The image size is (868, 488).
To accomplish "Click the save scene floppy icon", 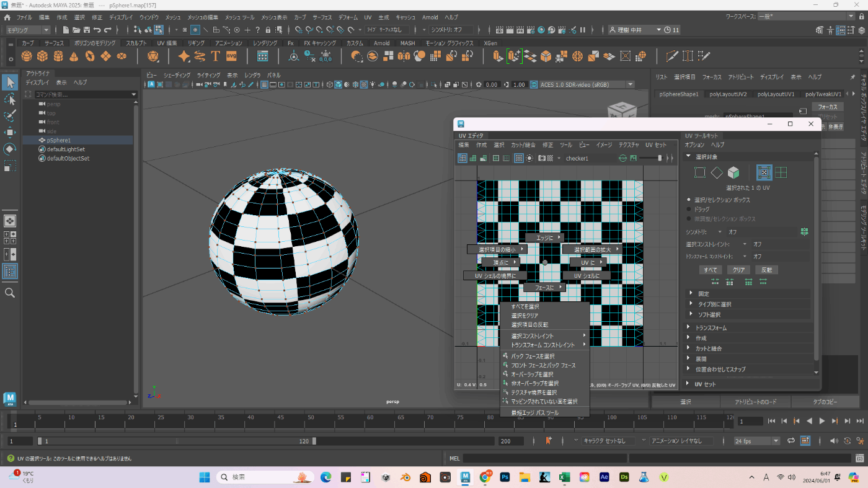I will click(x=86, y=30).
